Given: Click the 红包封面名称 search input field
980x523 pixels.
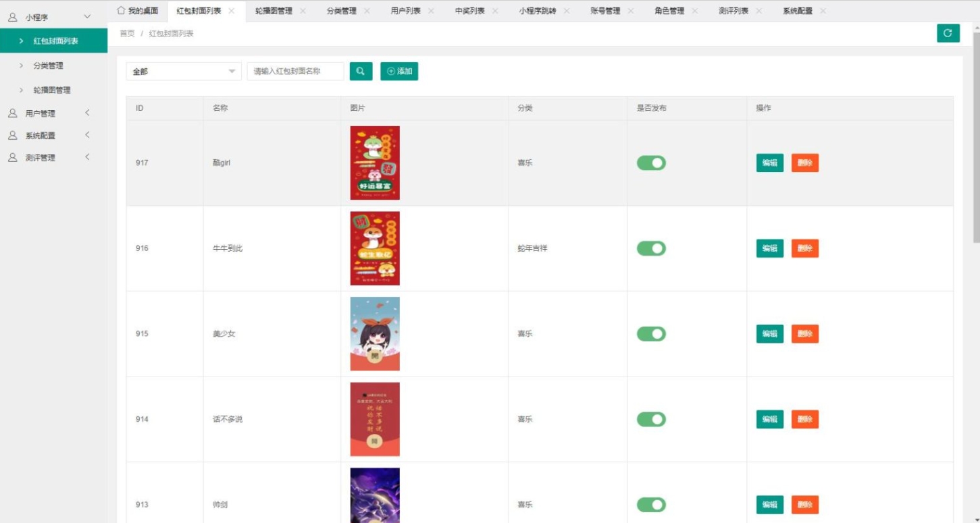Looking at the screenshot, I should pyautogui.click(x=295, y=71).
